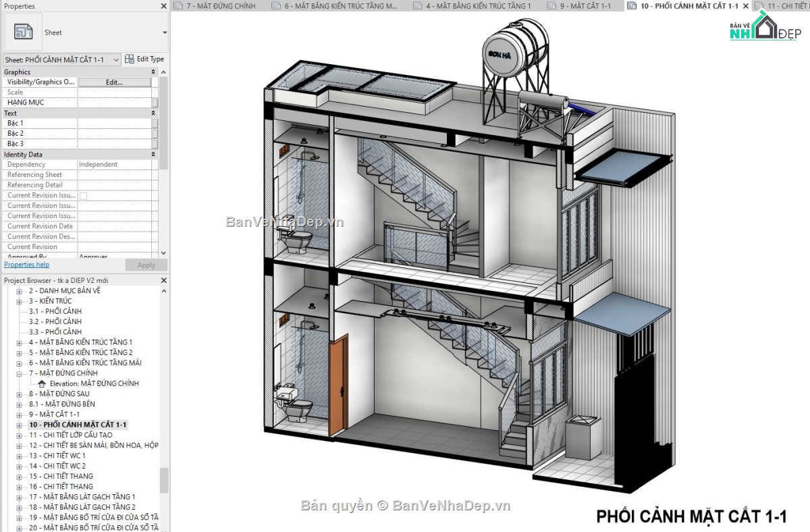
Task: Click the Sheet type preview thumbnail icon
Action: tap(22, 30)
